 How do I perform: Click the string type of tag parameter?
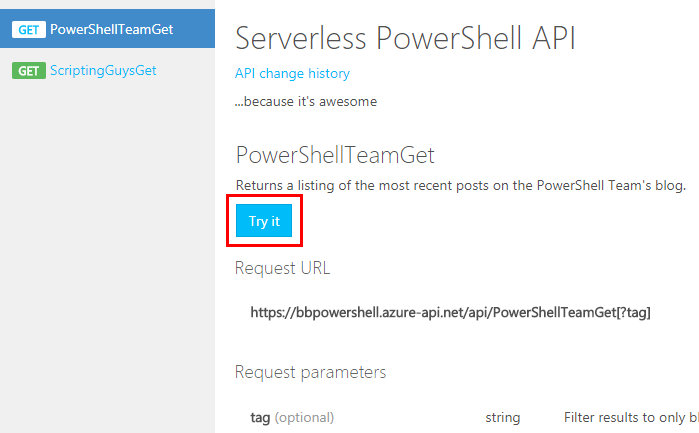[x=502, y=417]
